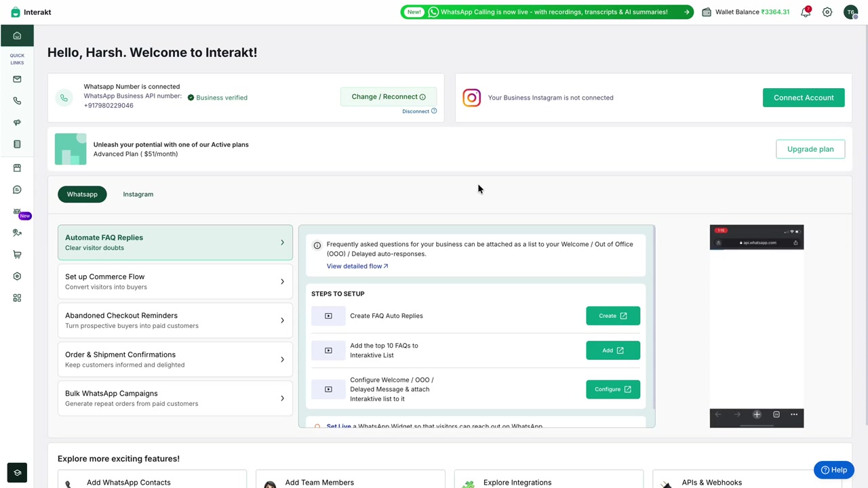
Task: Open the notifications bell icon
Action: pyautogui.click(x=806, y=12)
